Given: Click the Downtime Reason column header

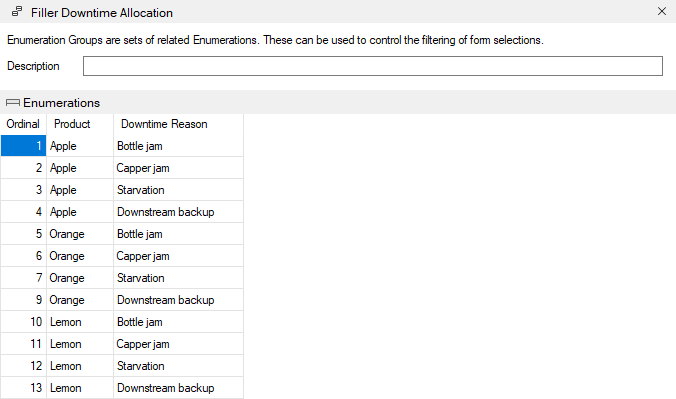Looking at the screenshot, I should (x=178, y=124).
